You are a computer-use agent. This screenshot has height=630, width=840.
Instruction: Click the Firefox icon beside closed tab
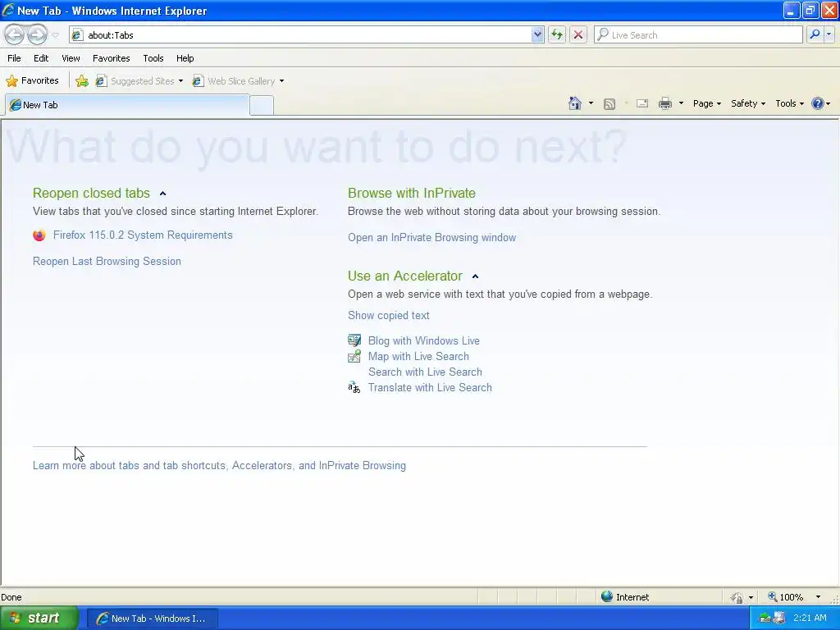(x=39, y=235)
